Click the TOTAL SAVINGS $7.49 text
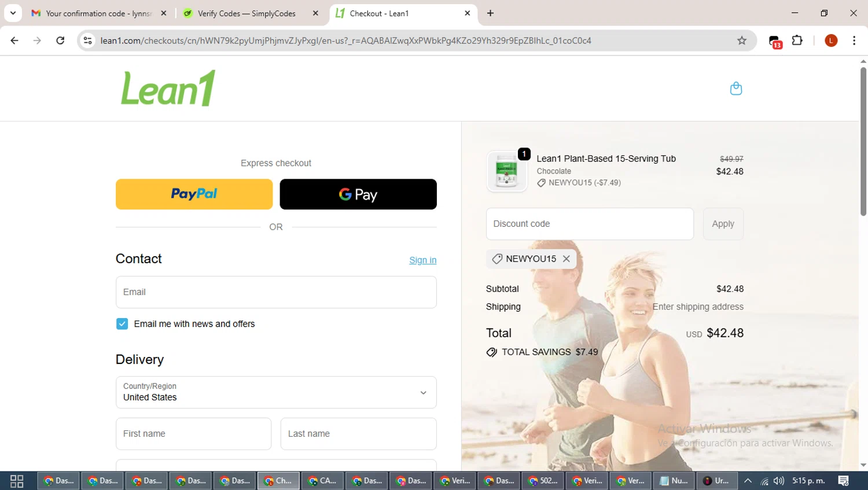 [x=550, y=352]
